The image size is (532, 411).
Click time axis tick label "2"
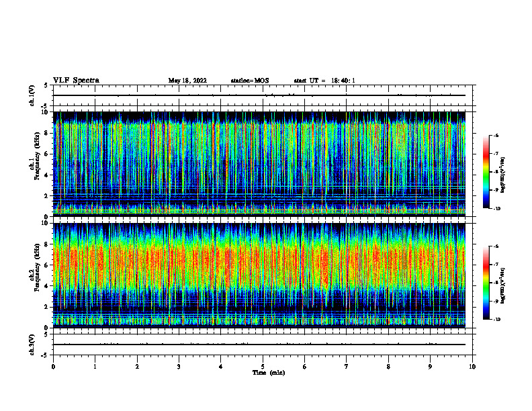(137, 367)
